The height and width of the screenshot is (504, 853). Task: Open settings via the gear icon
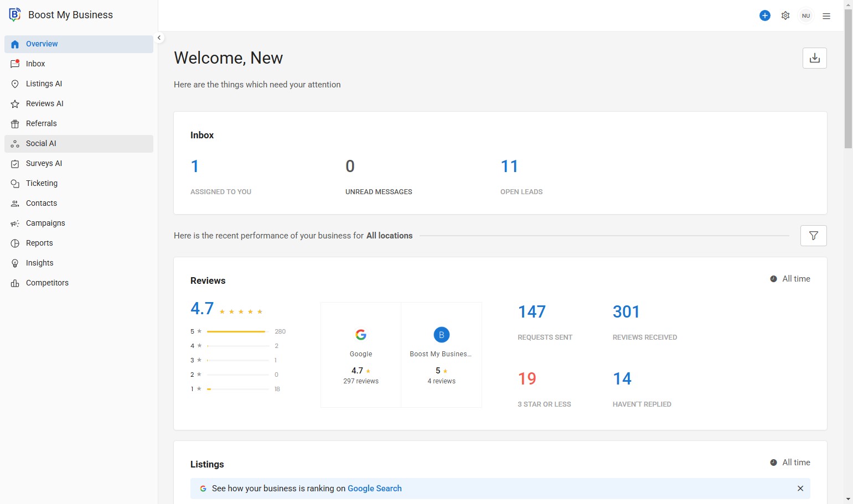[x=785, y=15]
